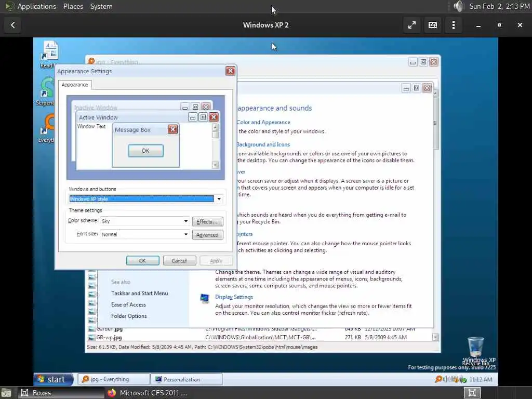The width and height of the screenshot is (532, 399).
Task: Cancel the Appearance Settings dialog
Action: coord(179,261)
